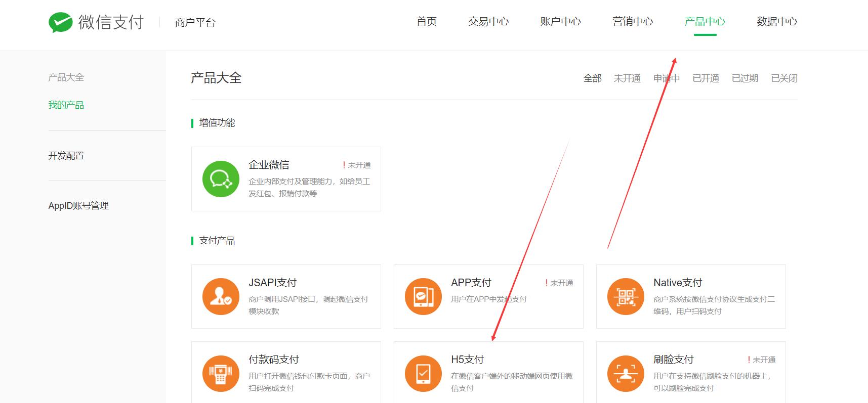Click 未开通 status on 刷脸支付 card
Screen dimensions: 868x403
tap(762, 360)
